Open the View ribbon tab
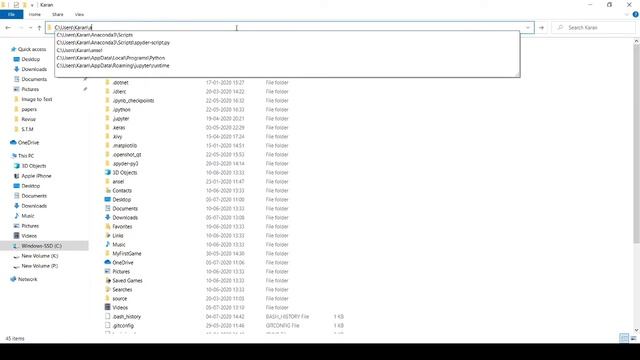The width and height of the screenshot is (640, 360). coord(79,14)
